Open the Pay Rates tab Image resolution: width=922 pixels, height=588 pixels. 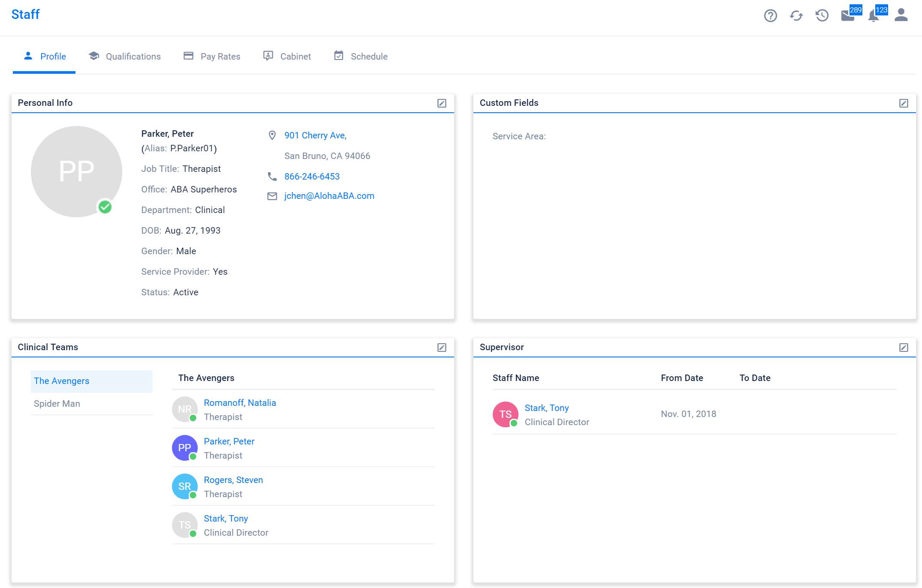(212, 57)
